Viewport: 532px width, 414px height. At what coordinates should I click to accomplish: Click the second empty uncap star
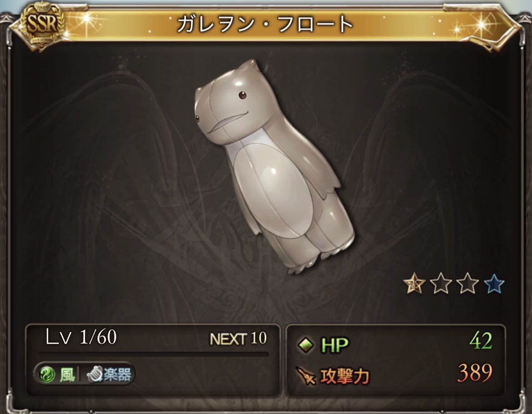(441, 284)
